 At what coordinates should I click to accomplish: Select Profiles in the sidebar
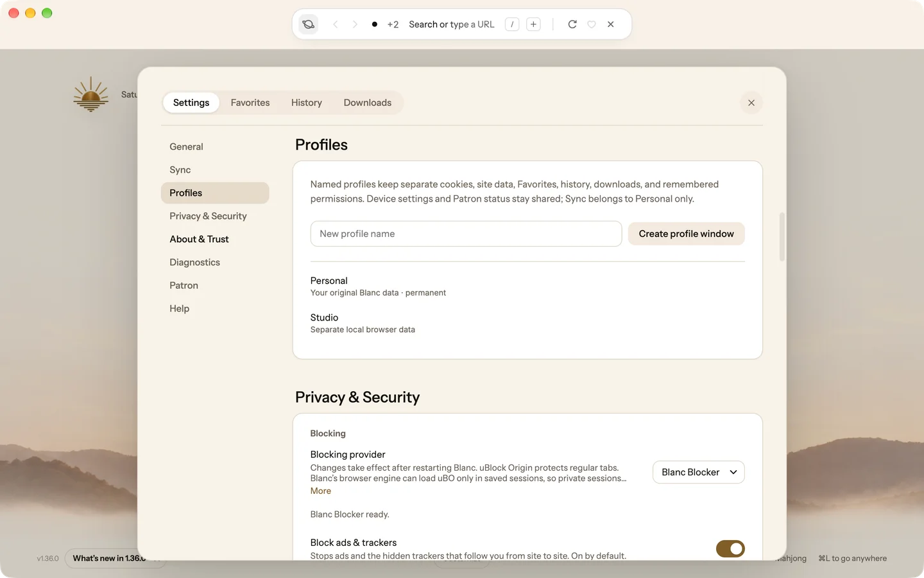coord(215,193)
